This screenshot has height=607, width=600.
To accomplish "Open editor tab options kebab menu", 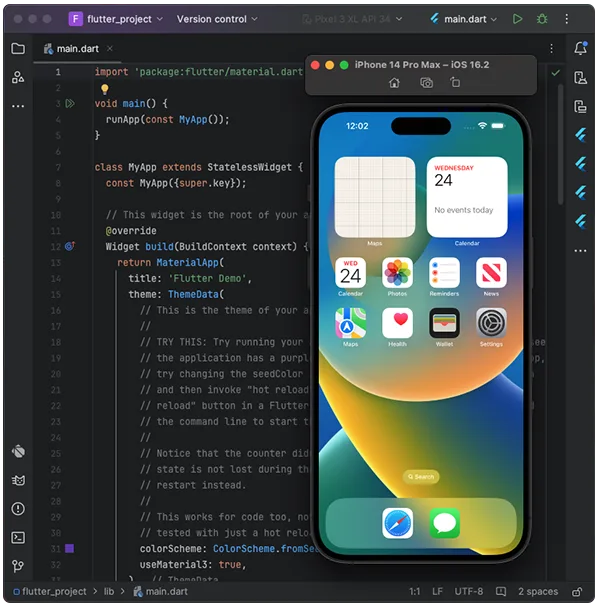I will (x=551, y=48).
